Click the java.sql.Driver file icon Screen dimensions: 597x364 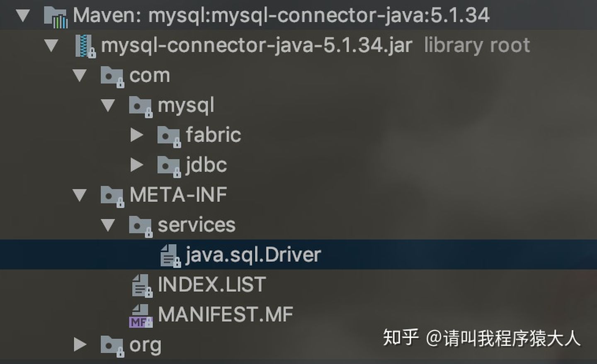tap(170, 256)
